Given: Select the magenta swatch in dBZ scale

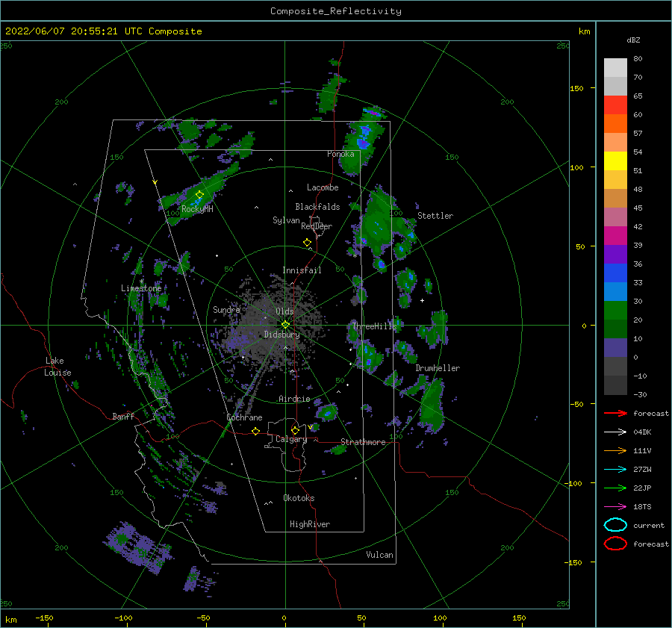Looking at the screenshot, I should [x=615, y=236].
